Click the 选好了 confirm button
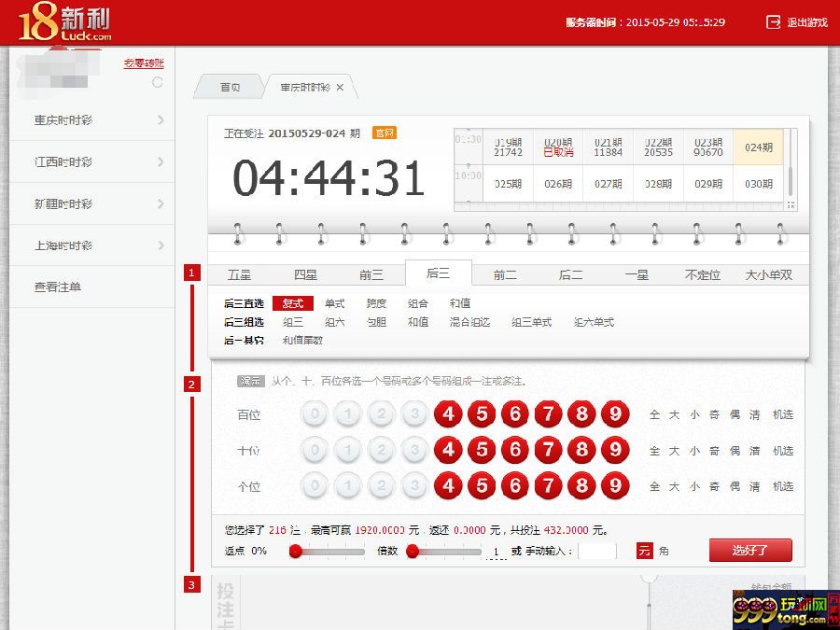The height and width of the screenshot is (630, 840). (750, 550)
